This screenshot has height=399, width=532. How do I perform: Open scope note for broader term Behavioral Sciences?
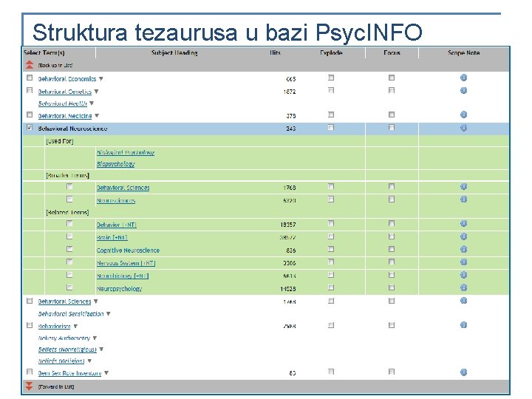(463, 187)
